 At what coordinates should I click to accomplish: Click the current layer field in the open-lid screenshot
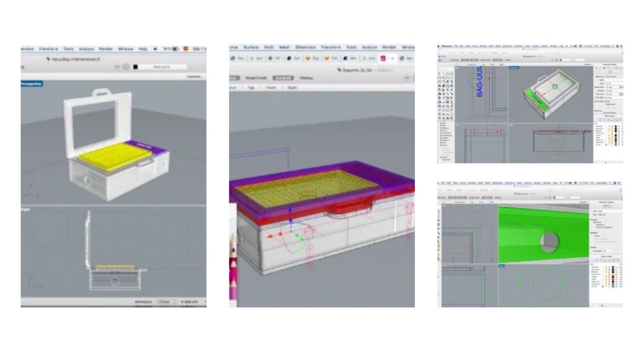click(x=162, y=66)
